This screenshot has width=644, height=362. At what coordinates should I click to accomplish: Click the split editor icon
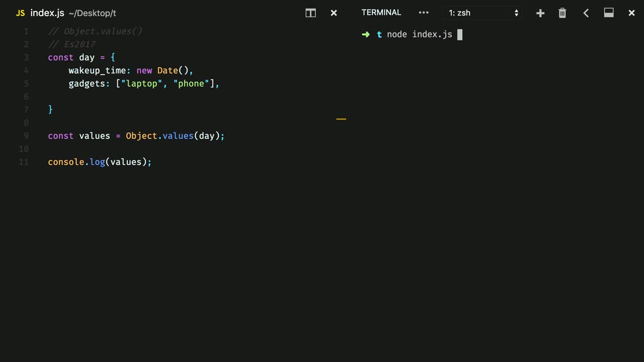click(310, 13)
